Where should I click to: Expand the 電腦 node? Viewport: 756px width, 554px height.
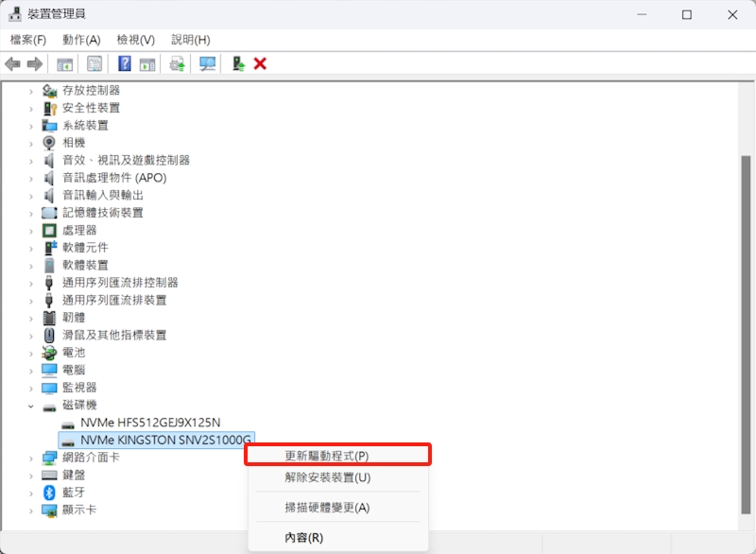31,371
